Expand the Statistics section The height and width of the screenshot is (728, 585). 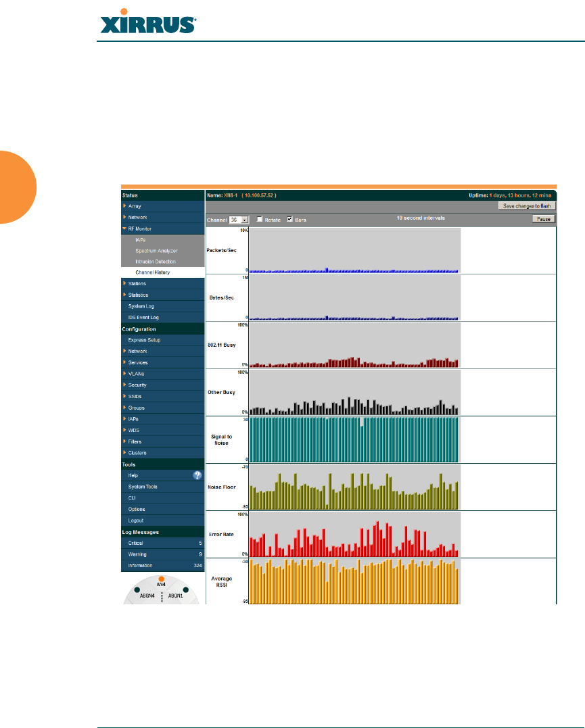[162, 295]
